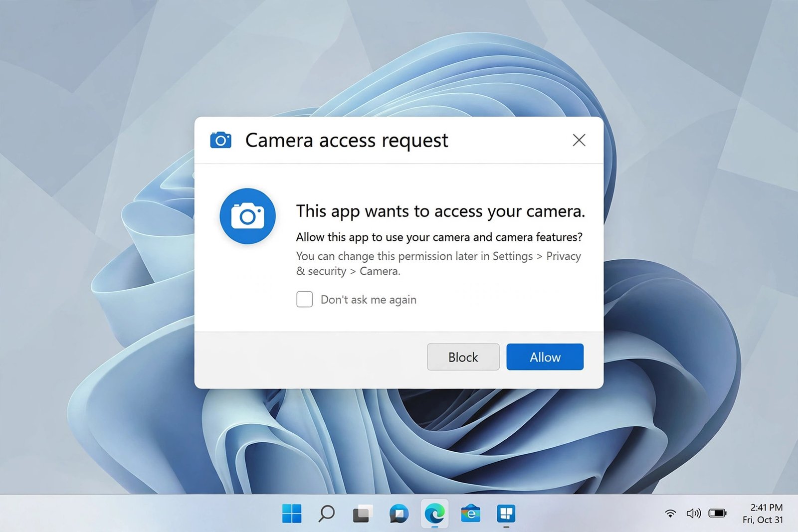Click the date "Fri, Oct 31"

763,520
